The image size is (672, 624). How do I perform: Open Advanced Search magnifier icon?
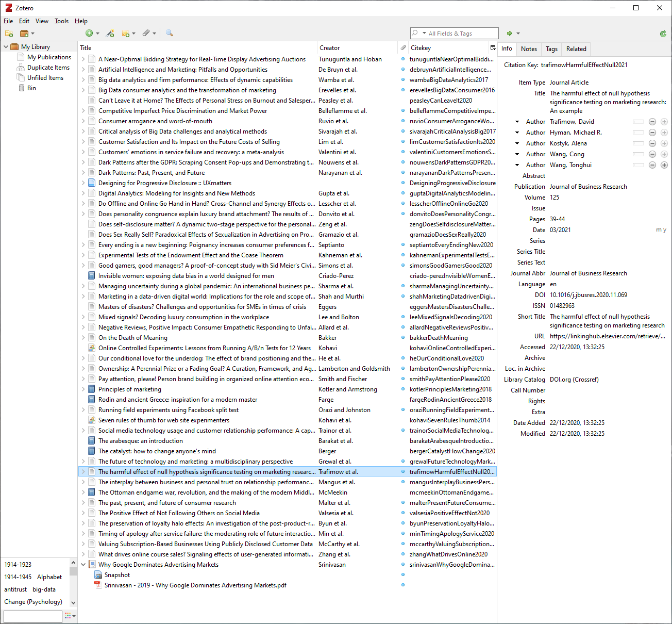pos(169,34)
